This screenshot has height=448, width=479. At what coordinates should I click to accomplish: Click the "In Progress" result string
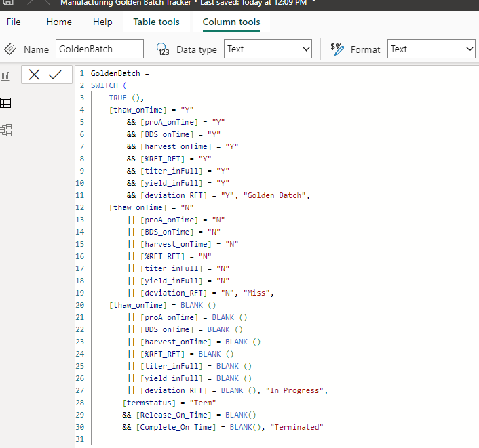click(x=294, y=390)
